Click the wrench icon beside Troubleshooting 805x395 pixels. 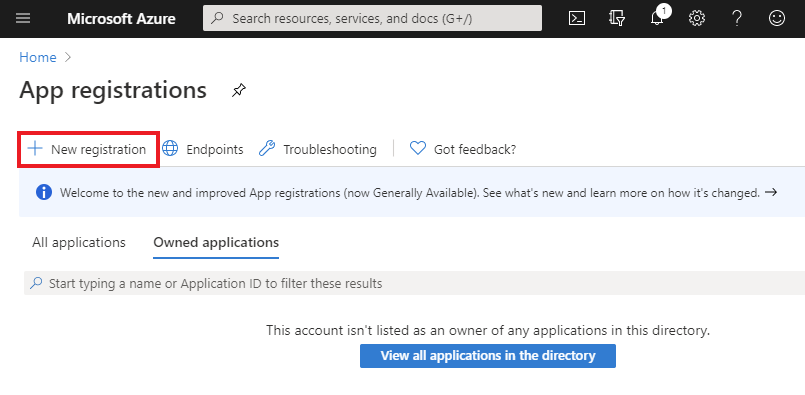point(266,148)
